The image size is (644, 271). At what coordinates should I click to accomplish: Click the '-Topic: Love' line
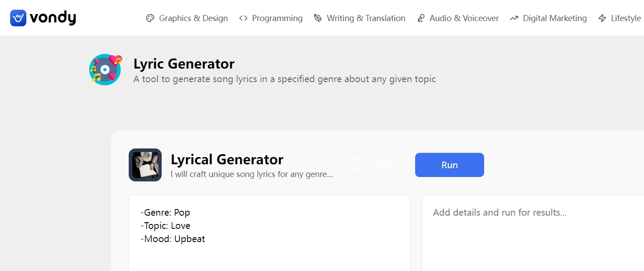coord(166,226)
